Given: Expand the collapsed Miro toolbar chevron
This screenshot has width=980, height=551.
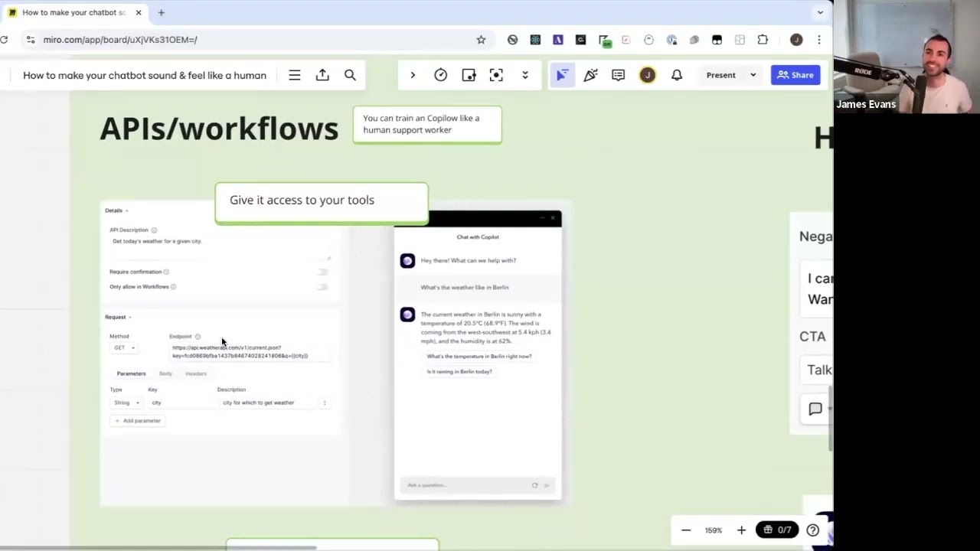Looking at the screenshot, I should (413, 75).
